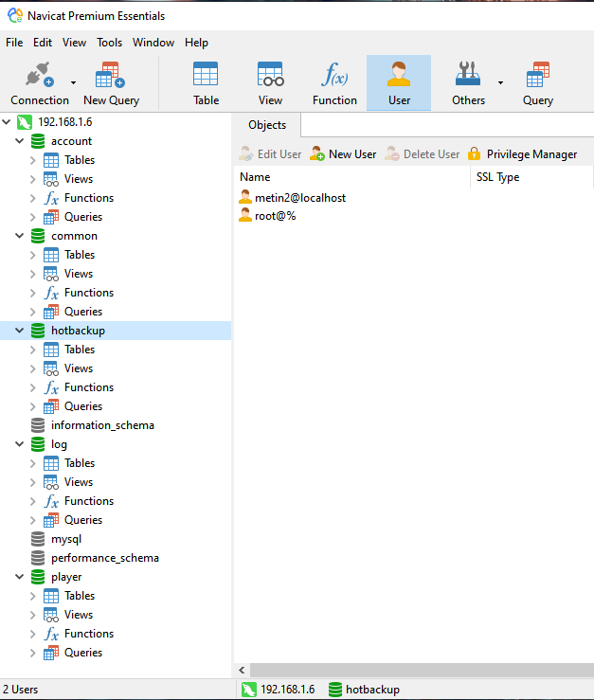Select the View toolbar icon
This screenshot has height=700, width=594.
click(x=270, y=83)
